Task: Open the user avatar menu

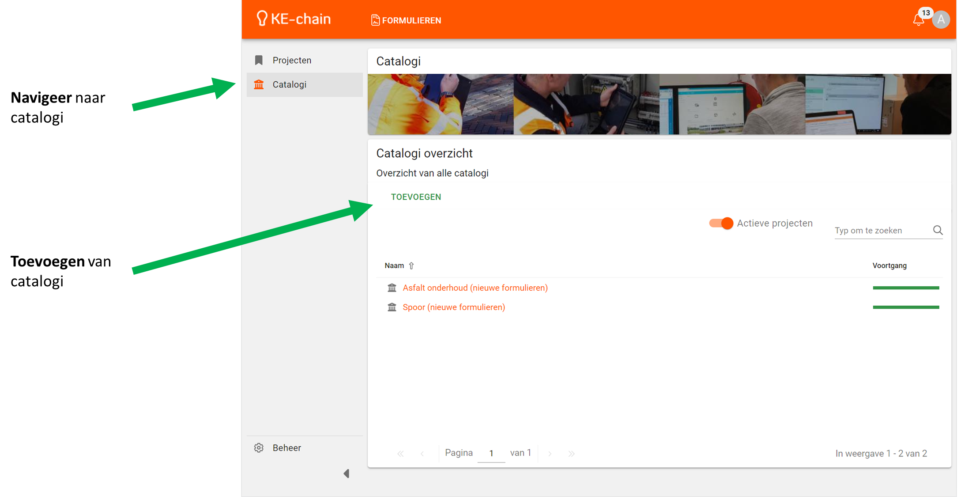Action: tap(941, 20)
